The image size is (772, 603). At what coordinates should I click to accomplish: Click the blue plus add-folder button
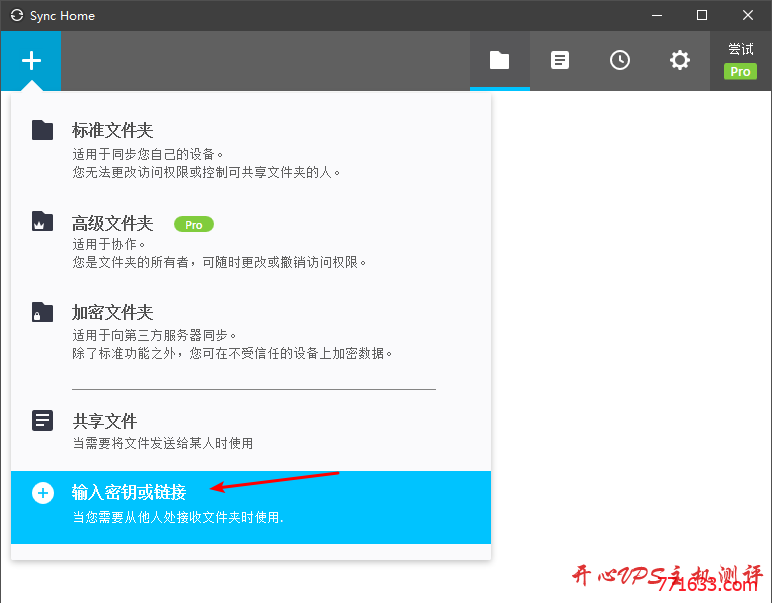coord(31,61)
